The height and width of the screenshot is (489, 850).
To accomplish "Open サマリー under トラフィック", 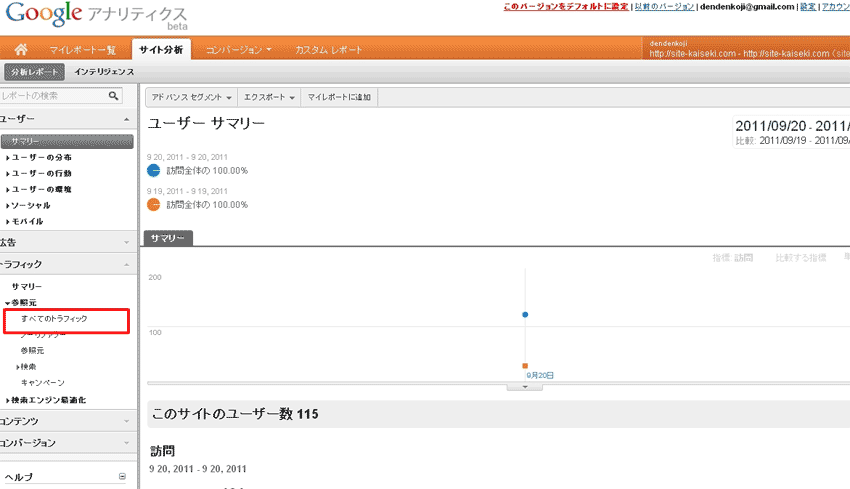I will click(x=27, y=286).
